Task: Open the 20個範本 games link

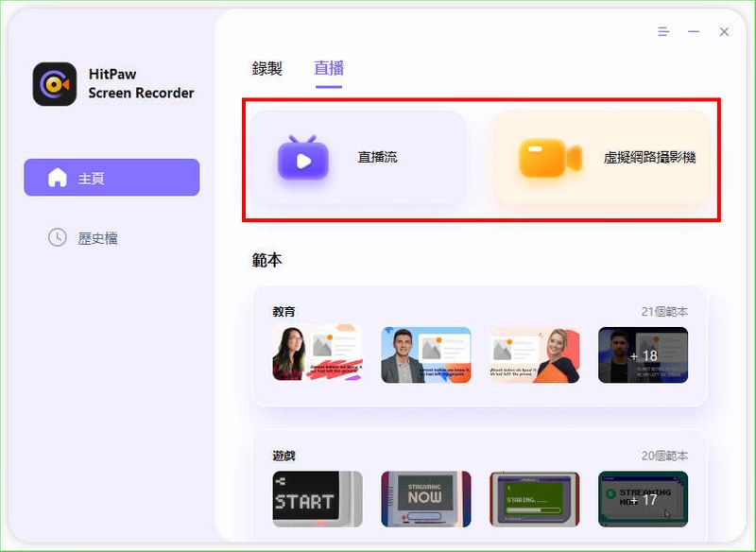Action: (x=664, y=456)
